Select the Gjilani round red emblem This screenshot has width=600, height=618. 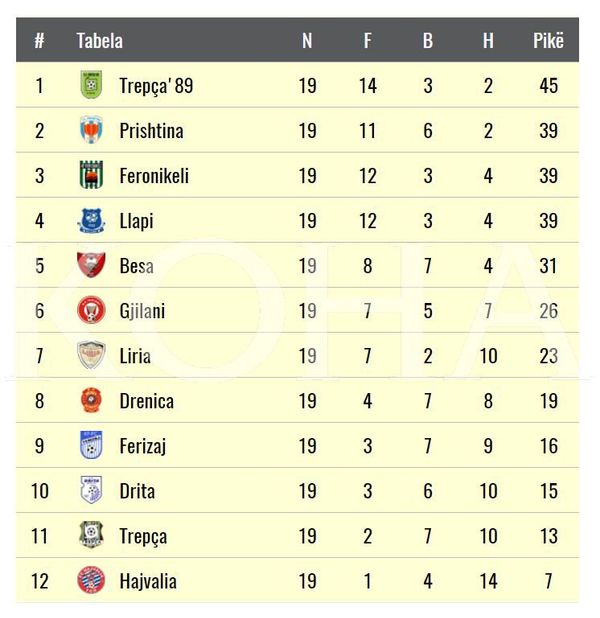tap(91, 310)
